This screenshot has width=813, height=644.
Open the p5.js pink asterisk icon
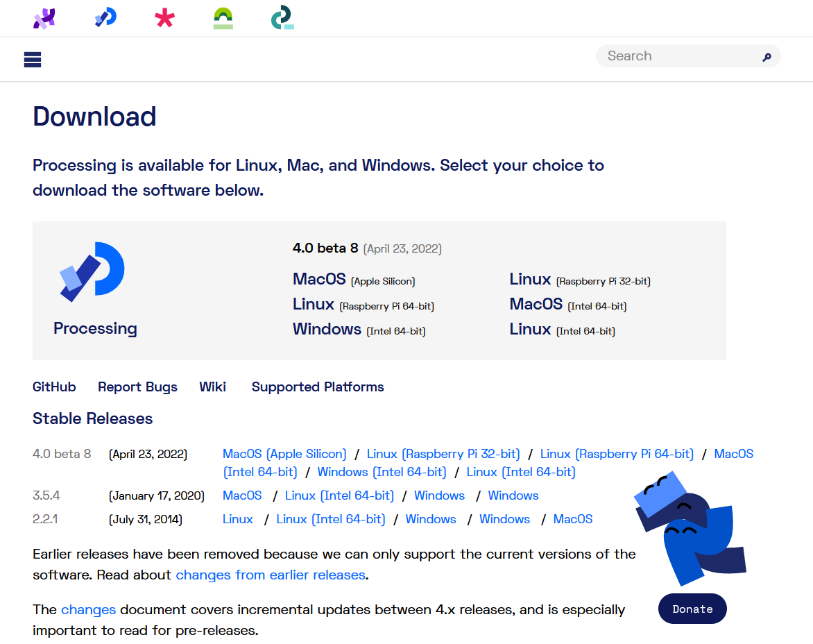point(164,18)
